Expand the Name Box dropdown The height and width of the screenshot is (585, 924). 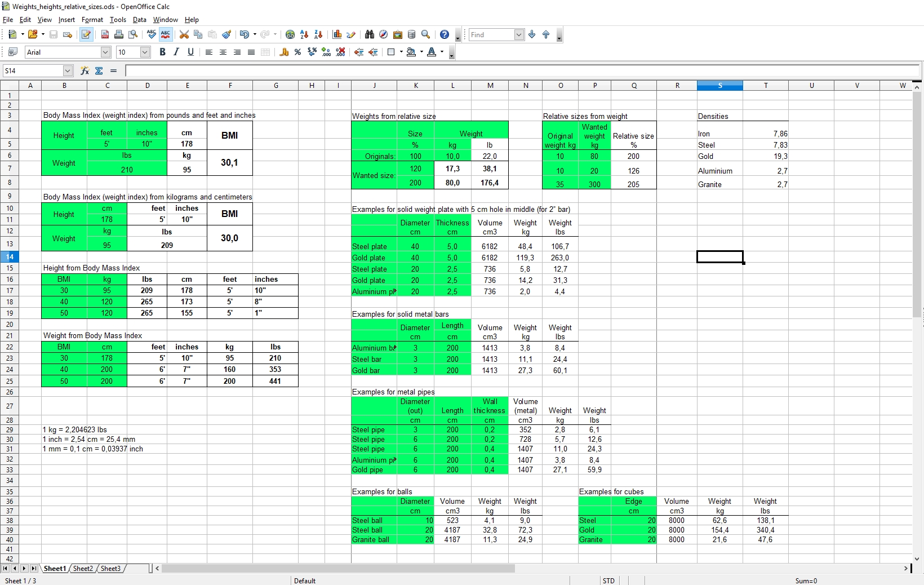coord(68,70)
